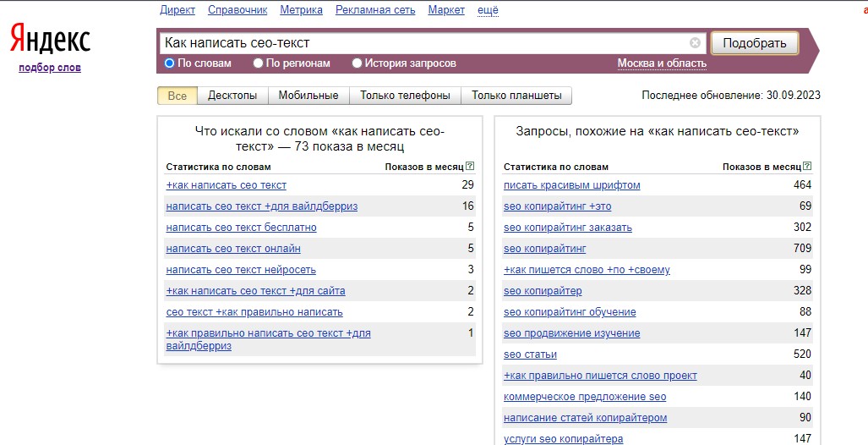Click help icon beside left 'Показов в месяц'
Screen dimensions: 868x445
(470, 167)
